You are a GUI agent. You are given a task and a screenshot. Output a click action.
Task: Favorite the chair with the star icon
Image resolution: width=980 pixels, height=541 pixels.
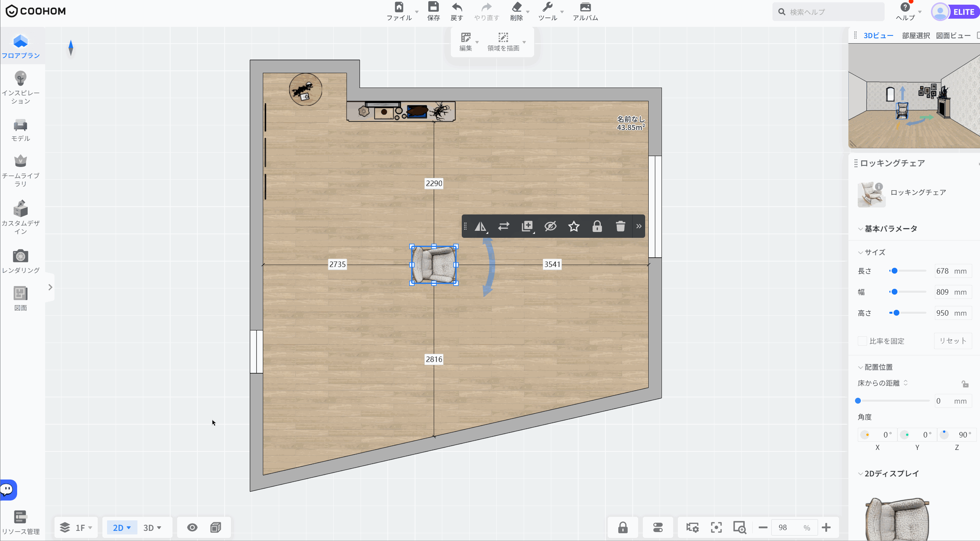574,226
